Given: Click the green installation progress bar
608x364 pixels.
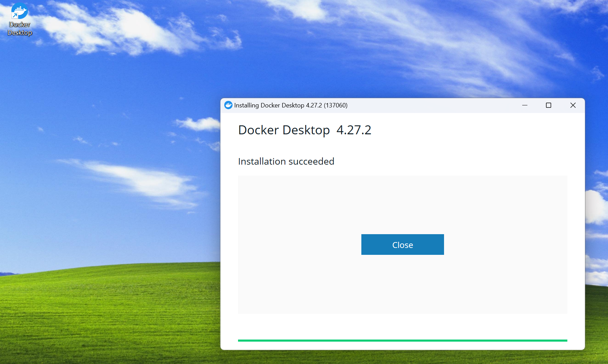Looking at the screenshot, I should [402, 341].
